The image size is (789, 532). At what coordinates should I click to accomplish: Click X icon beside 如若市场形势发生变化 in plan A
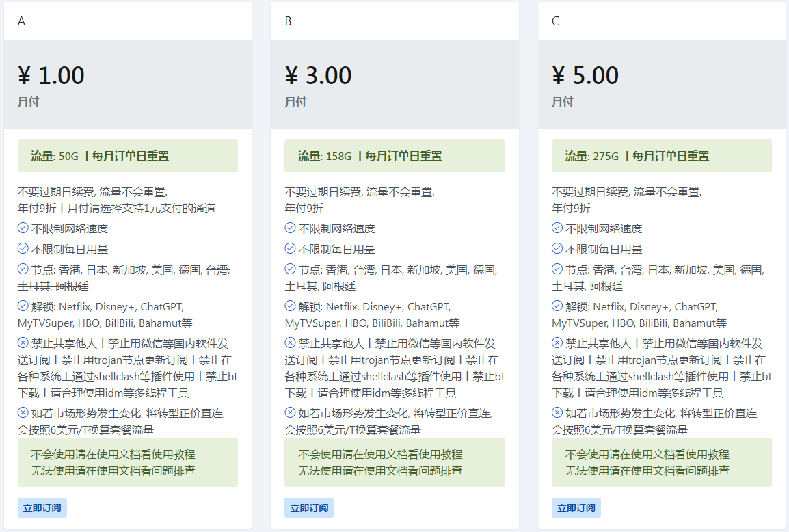tap(23, 413)
